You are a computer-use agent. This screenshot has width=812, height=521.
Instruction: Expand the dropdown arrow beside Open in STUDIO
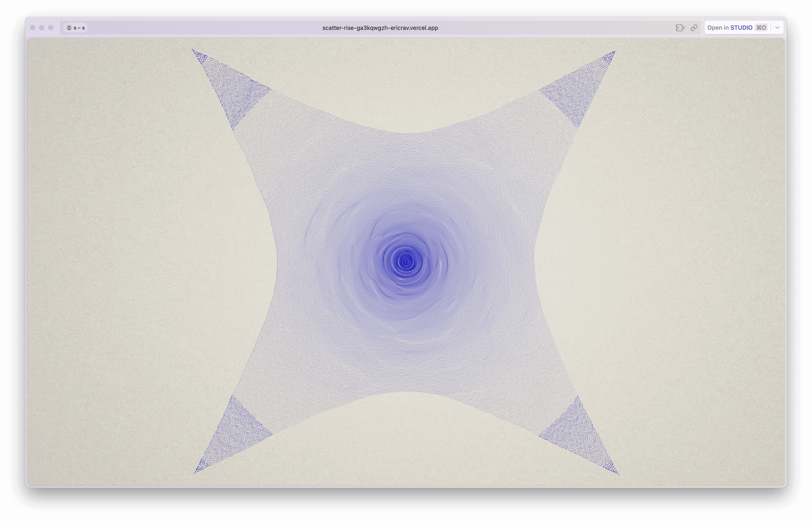777,28
